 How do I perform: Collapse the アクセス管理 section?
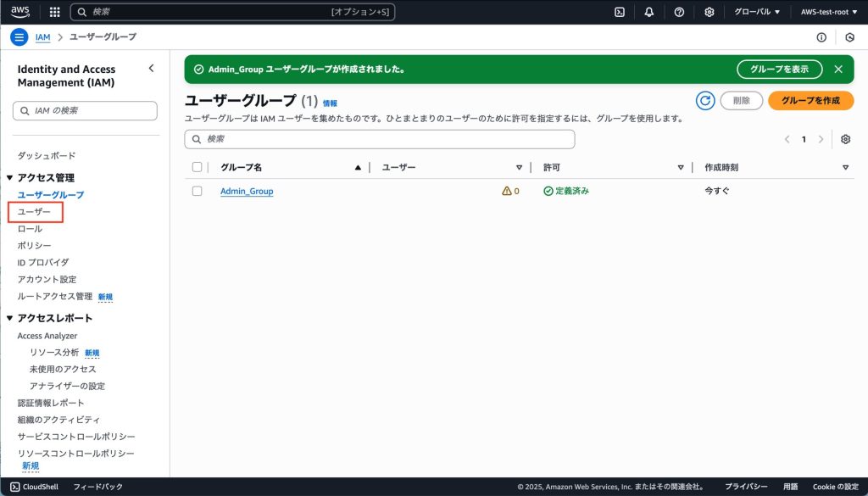coord(9,178)
